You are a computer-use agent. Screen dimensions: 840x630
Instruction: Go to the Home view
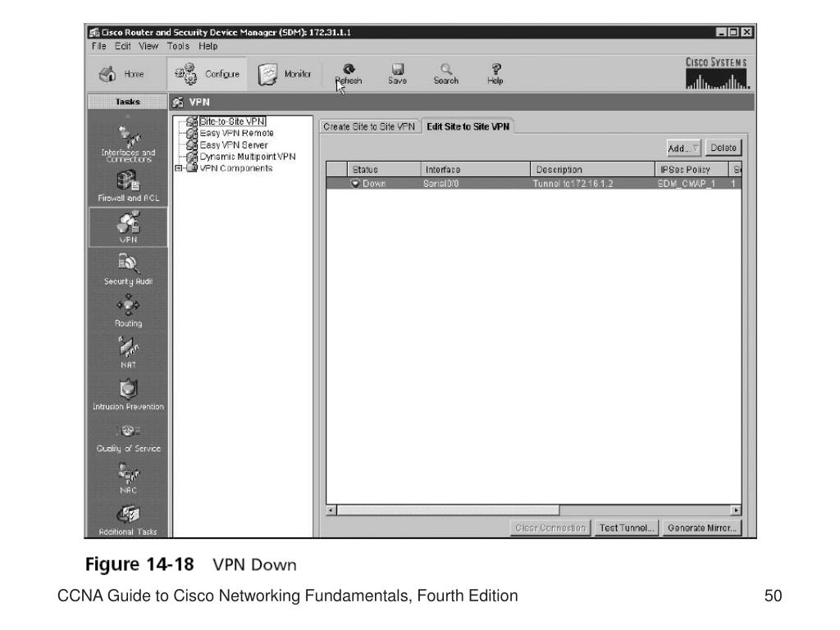click(x=122, y=74)
